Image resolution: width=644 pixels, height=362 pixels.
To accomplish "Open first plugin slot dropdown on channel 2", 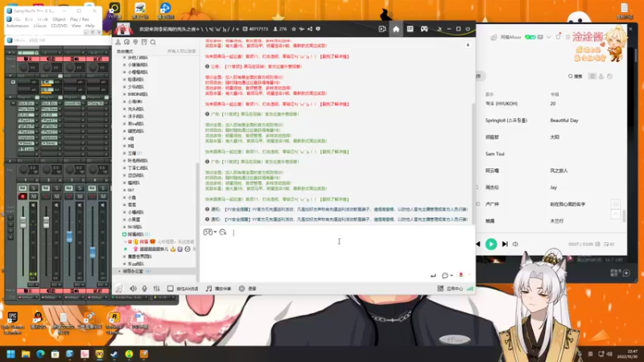I will pos(60,104).
